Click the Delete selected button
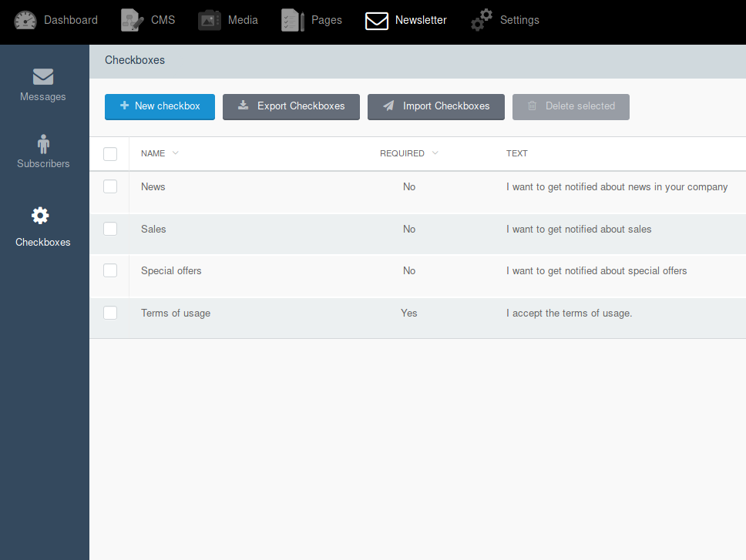 [571, 107]
